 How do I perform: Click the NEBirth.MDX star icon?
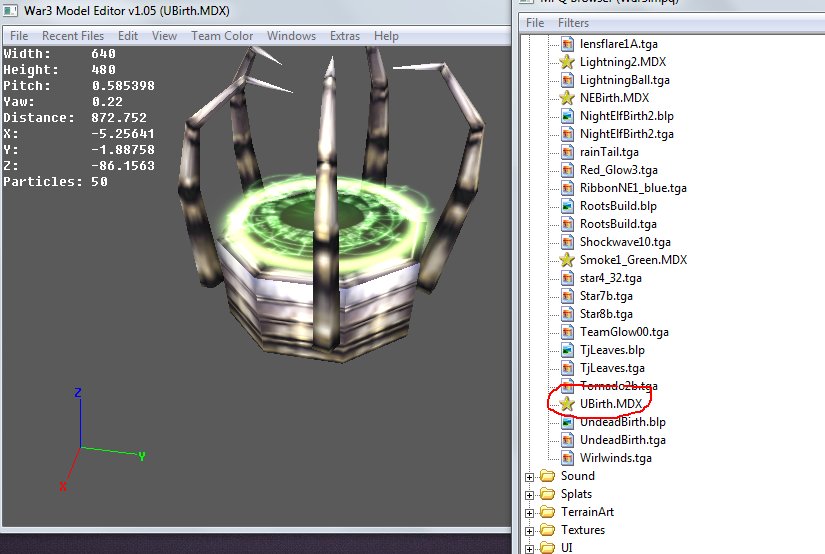point(567,98)
